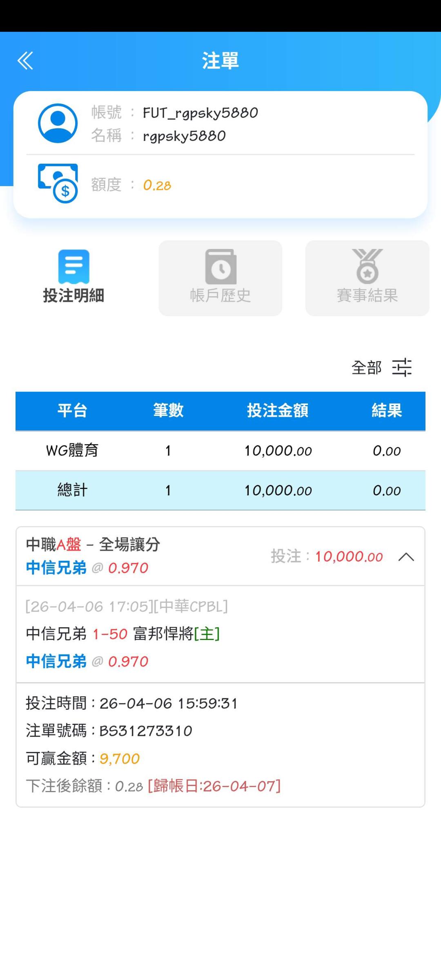Collapse the bet detail with chevron arrow
This screenshot has height=980, width=441.
tap(406, 557)
